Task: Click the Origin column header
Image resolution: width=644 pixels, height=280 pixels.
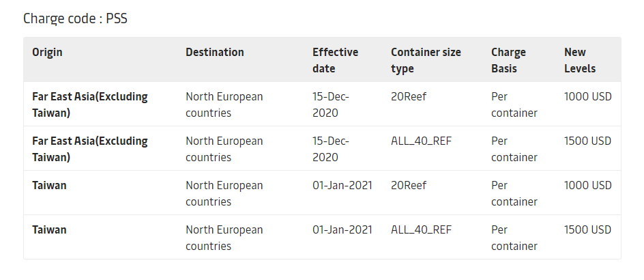Action: (47, 52)
